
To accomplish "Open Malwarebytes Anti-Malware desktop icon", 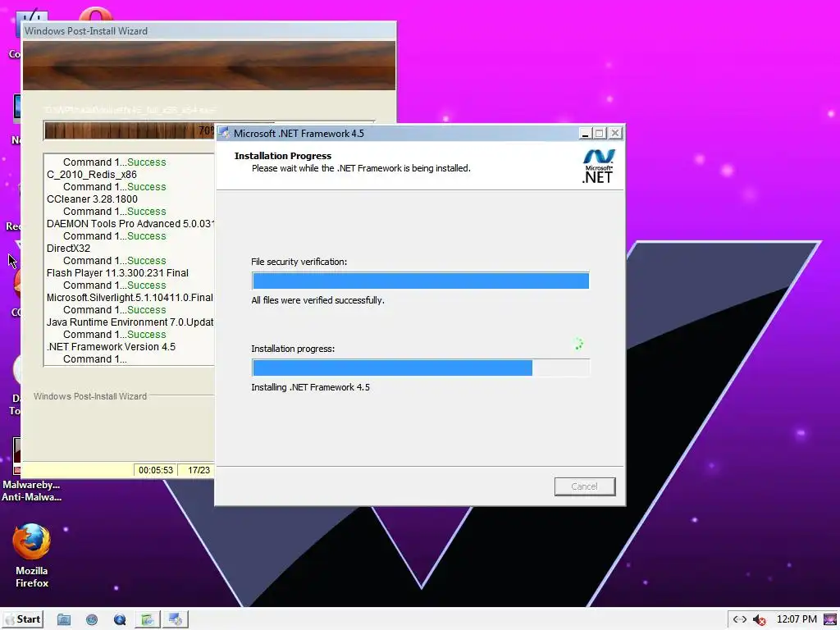I will [x=31, y=470].
